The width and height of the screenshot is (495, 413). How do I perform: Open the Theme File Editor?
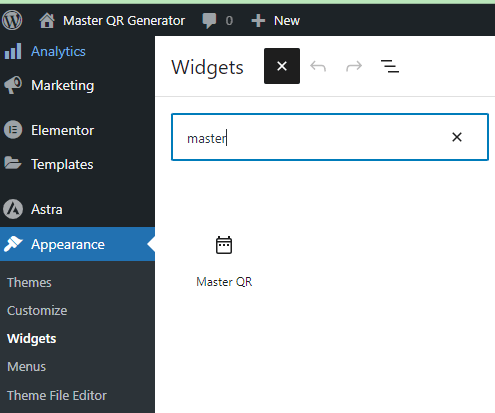57,395
